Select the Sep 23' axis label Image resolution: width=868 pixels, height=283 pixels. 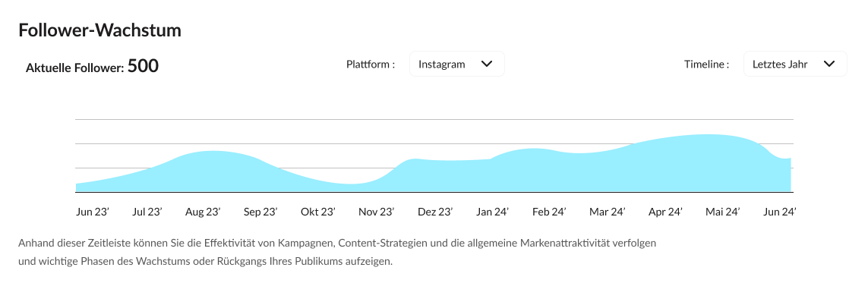click(260, 212)
